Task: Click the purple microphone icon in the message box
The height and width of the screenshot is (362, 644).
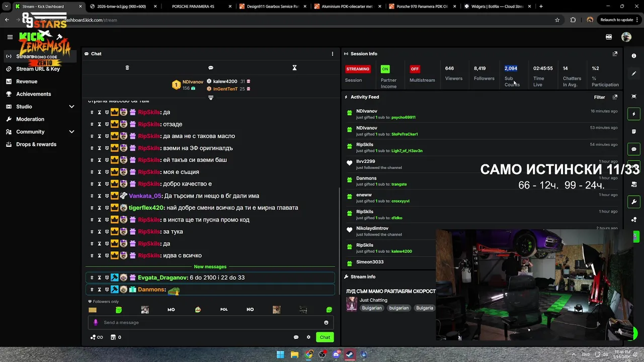Action: click(96, 322)
